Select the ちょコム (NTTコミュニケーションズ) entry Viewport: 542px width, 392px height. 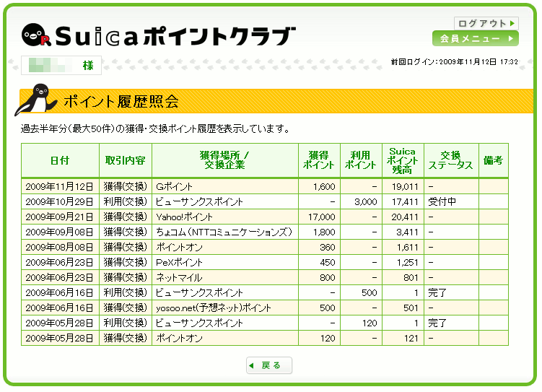pyautogui.click(x=224, y=232)
